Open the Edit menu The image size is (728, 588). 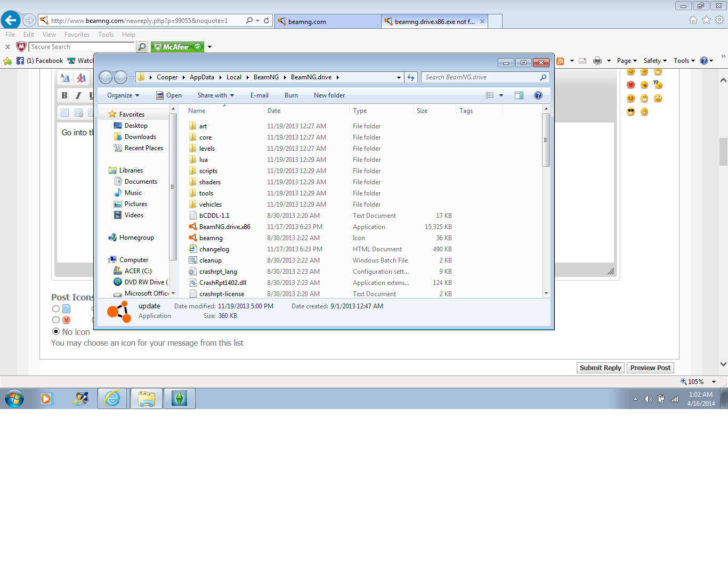(29, 35)
